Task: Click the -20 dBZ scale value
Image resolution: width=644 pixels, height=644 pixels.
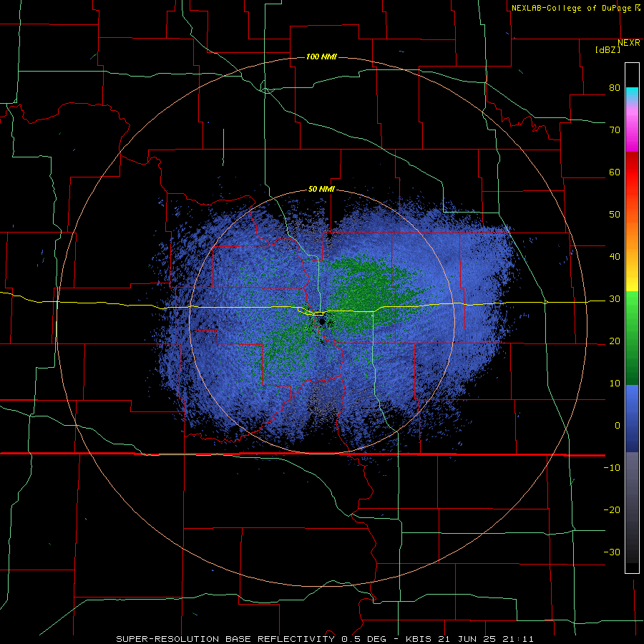Action: tap(612, 510)
